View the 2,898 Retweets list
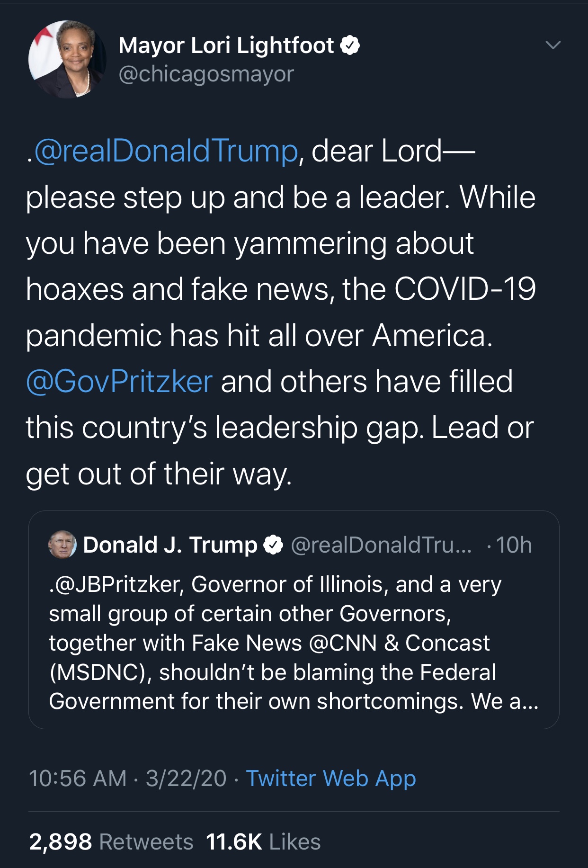This screenshot has width=588, height=868. coord(111,842)
